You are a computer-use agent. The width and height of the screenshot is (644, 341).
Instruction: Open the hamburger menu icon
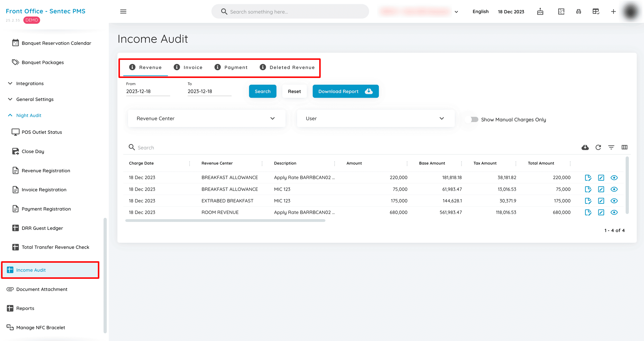123,12
